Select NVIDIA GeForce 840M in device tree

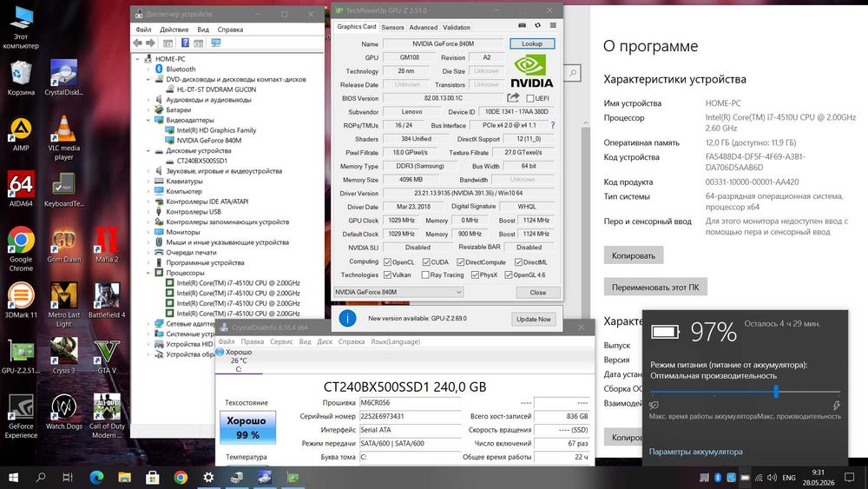[208, 141]
